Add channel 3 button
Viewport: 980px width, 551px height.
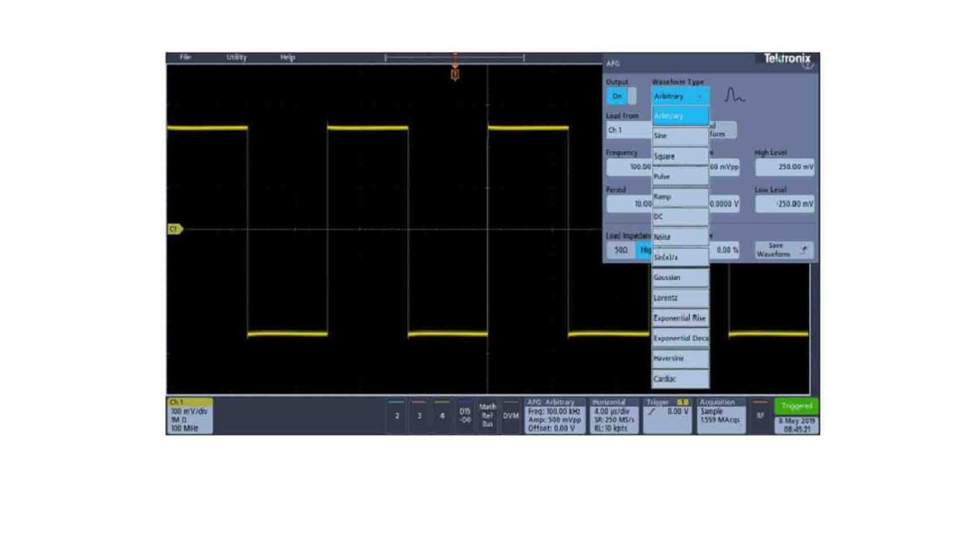[x=419, y=416]
